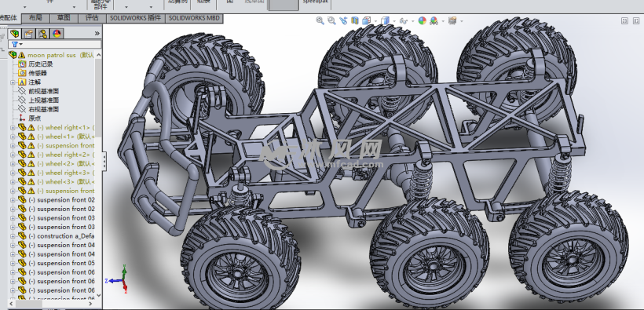Click the 原点 origin axis icon
This screenshot has height=310, width=644.
pos(22,119)
